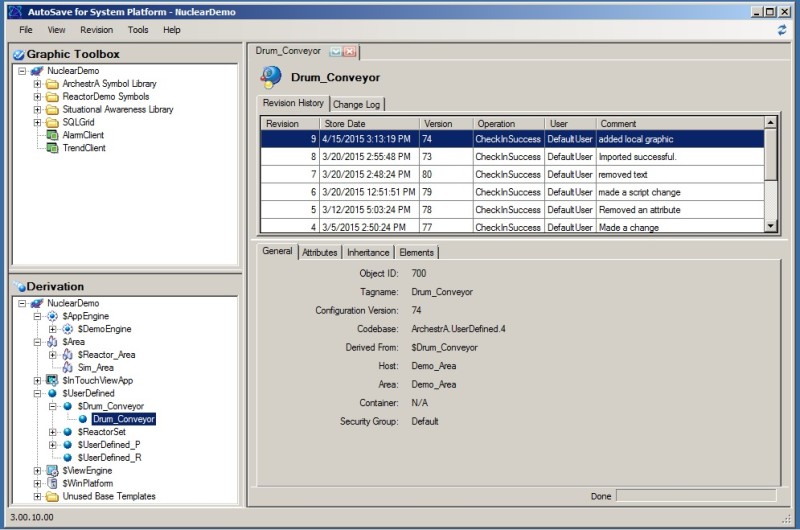Click the dropdown icon on the Drum_Conveyor tab

click(x=336, y=51)
